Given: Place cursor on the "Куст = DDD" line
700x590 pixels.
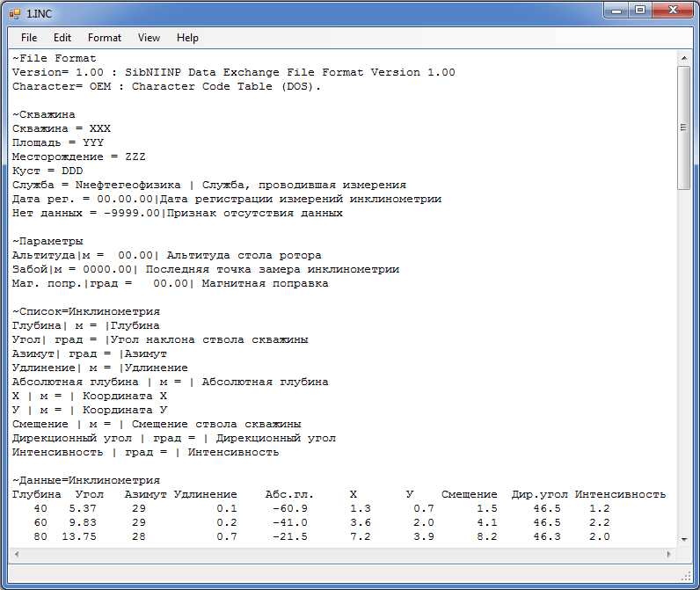Looking at the screenshot, I should [47, 171].
